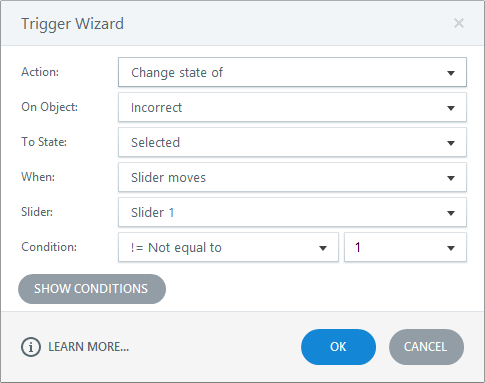This screenshot has width=485, height=383.
Task: Click the Action dropdown arrow
Action: (451, 73)
